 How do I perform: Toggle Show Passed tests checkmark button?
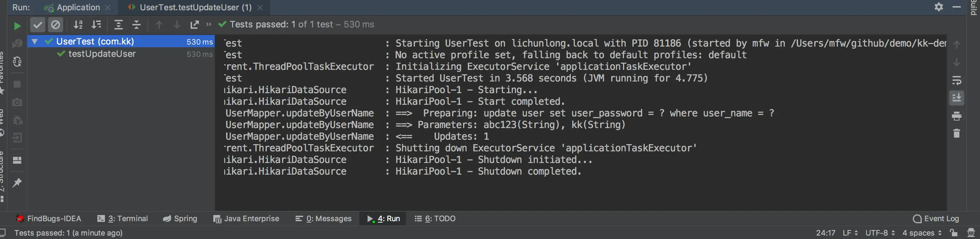(37, 25)
